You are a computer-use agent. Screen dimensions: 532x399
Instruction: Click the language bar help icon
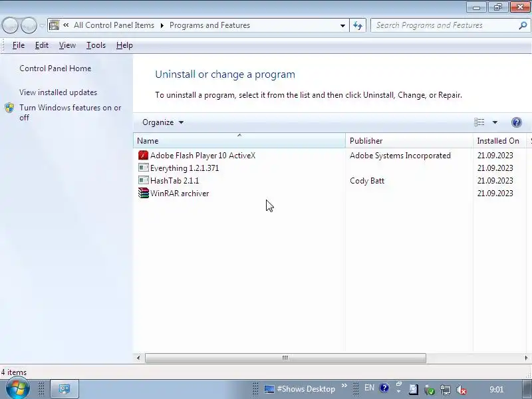pyautogui.click(x=384, y=388)
